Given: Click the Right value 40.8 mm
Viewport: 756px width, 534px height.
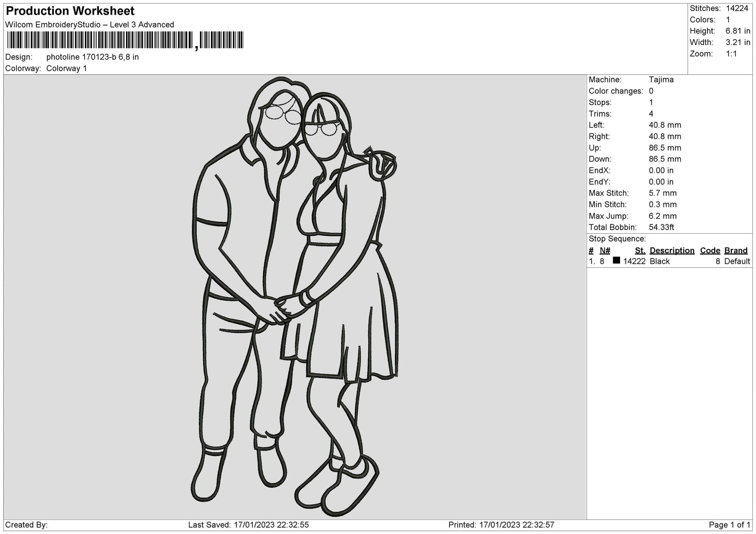Looking at the screenshot, I should (665, 137).
